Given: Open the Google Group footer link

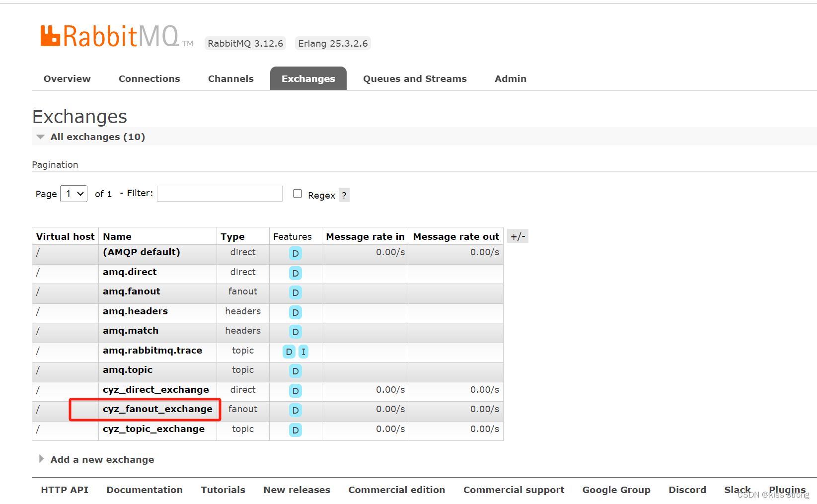Looking at the screenshot, I should (x=616, y=490).
